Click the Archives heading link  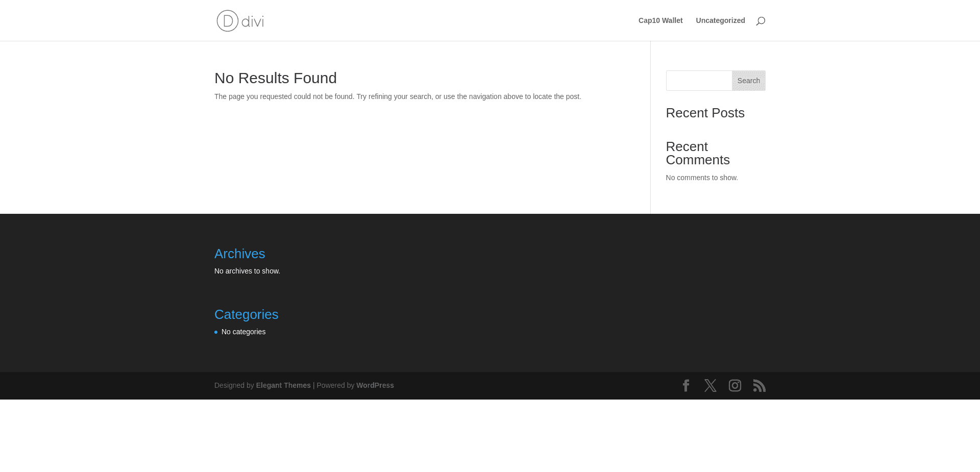coord(239,254)
